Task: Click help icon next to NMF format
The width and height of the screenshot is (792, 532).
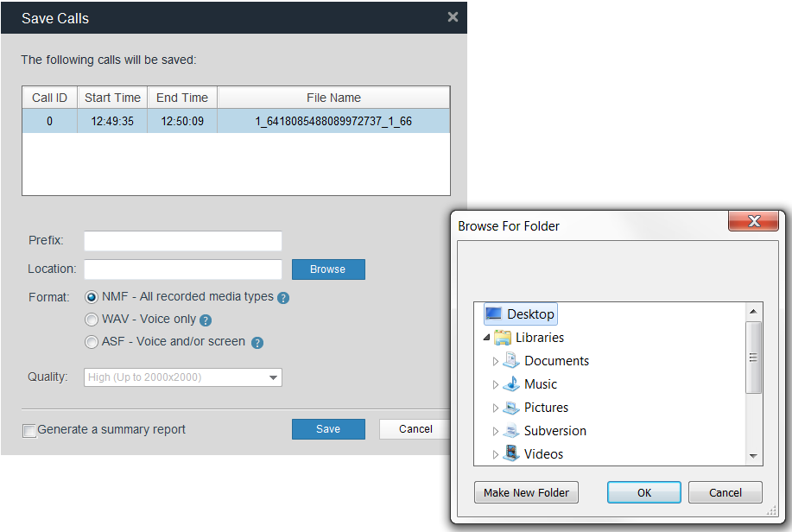Action: click(x=283, y=298)
